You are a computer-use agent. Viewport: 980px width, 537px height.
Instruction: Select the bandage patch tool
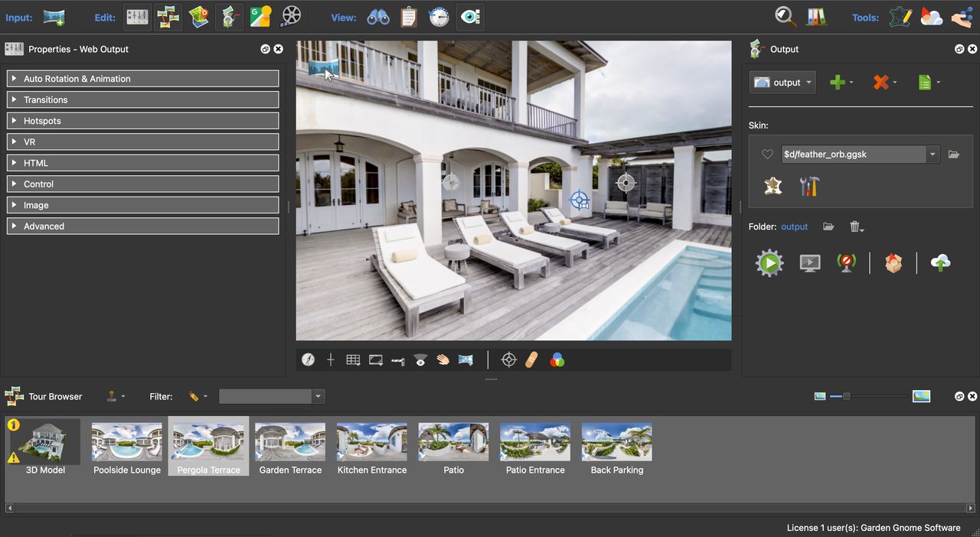pyautogui.click(x=533, y=360)
